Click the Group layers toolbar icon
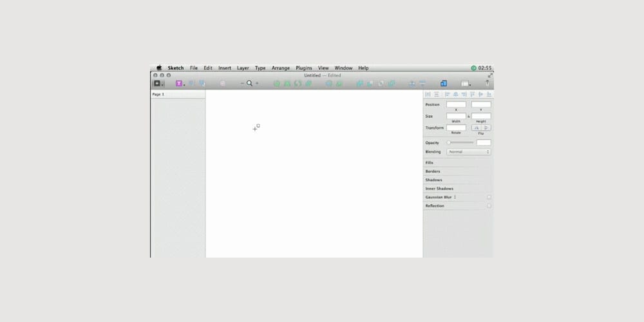The image size is (644, 322). tap(191, 83)
